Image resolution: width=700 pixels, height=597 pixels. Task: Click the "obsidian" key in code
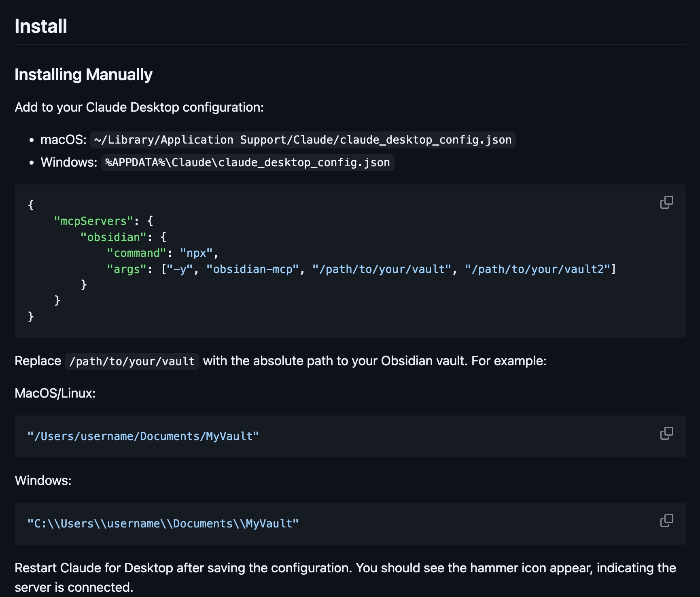pos(113,237)
